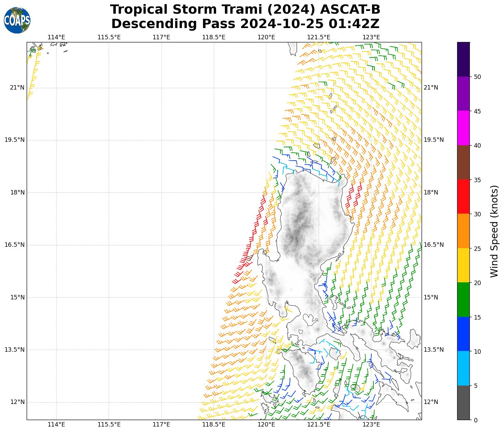Click the "Wind Speed (knots)" colorbar label

[494, 231]
